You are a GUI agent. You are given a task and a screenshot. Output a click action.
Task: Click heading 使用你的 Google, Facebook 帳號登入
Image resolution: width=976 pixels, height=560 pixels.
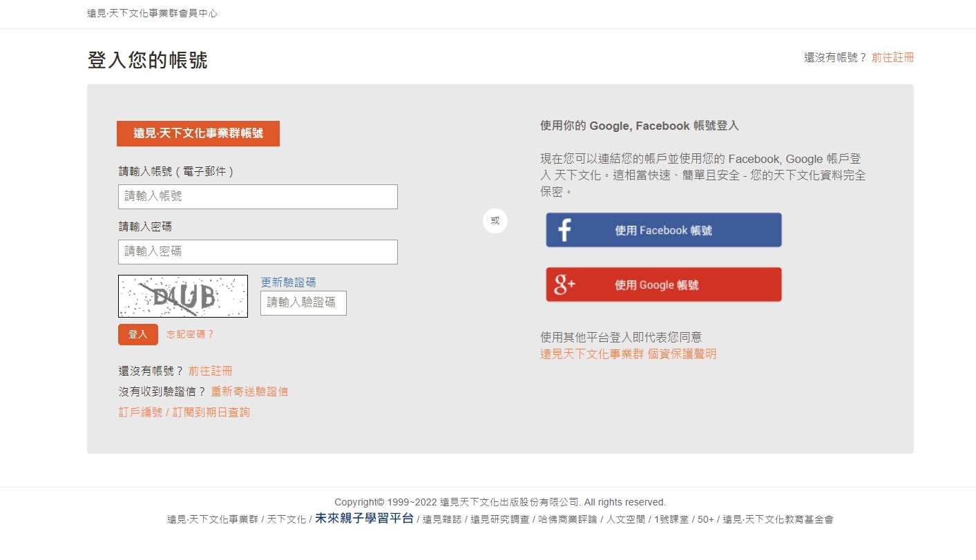click(640, 126)
